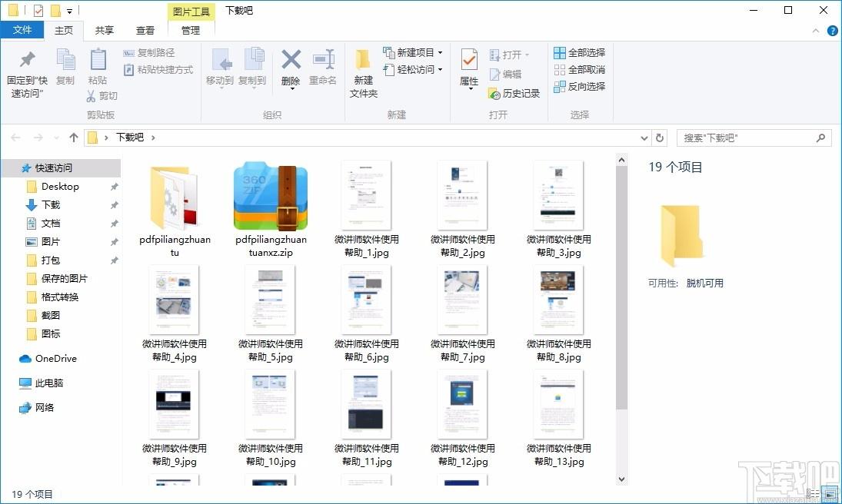The height and width of the screenshot is (504, 842).
Task: Click the Edit ribbon command
Action: tap(505, 74)
